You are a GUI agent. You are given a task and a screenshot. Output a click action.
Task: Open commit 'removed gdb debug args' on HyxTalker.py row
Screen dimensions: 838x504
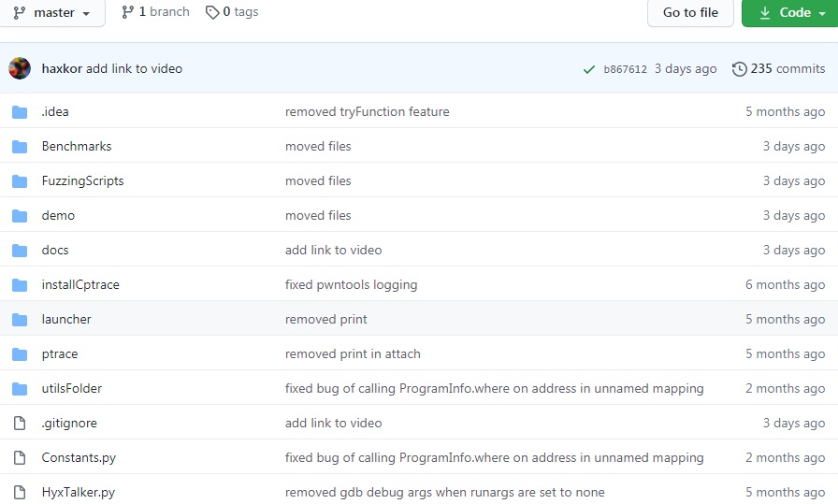(444, 492)
